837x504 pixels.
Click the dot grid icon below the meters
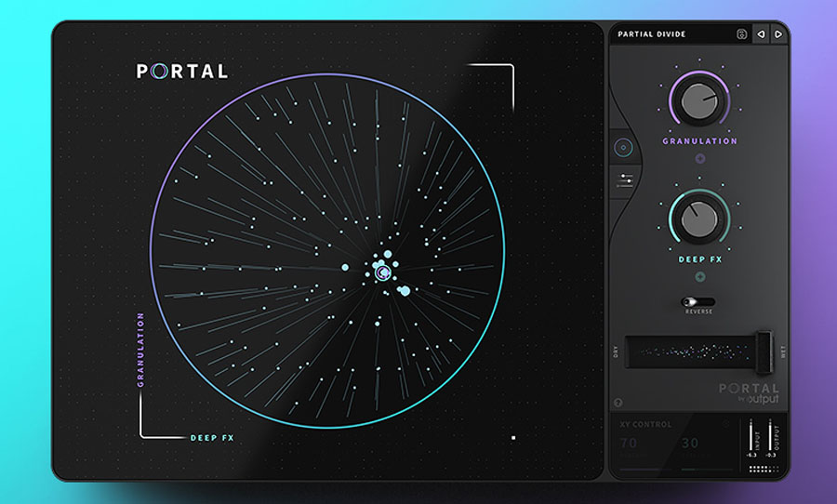(764, 470)
